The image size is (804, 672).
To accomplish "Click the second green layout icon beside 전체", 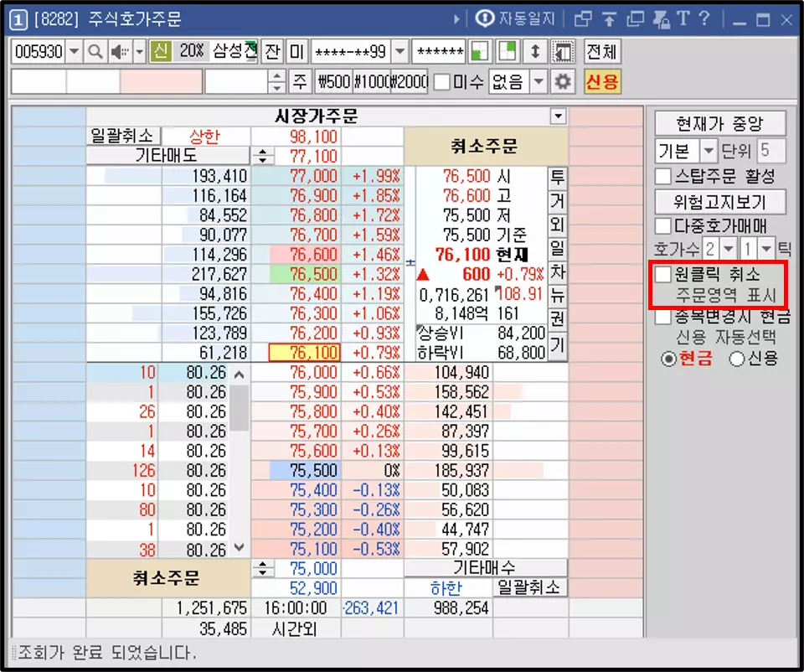I will 507,51.
